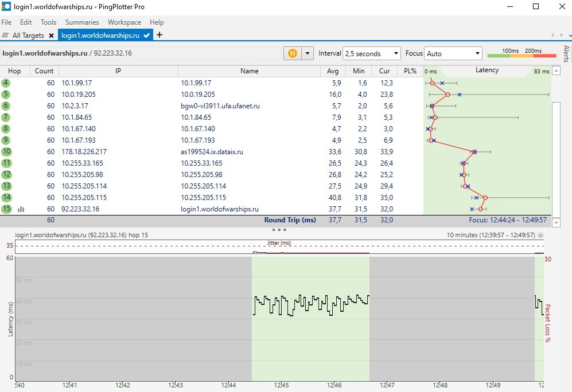This screenshot has height=392, width=572.
Task: Open the Edit menu
Action: pos(26,22)
